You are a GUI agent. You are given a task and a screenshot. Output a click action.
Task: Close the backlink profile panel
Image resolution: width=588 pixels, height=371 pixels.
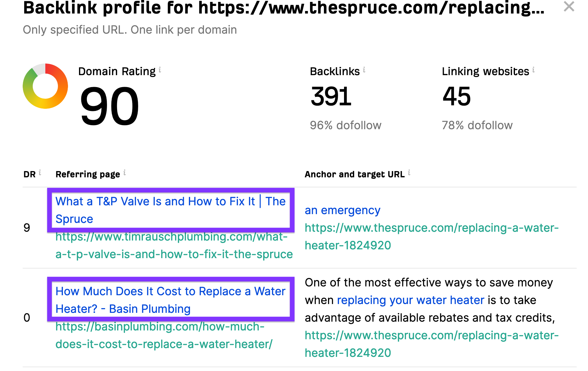pyautogui.click(x=569, y=7)
